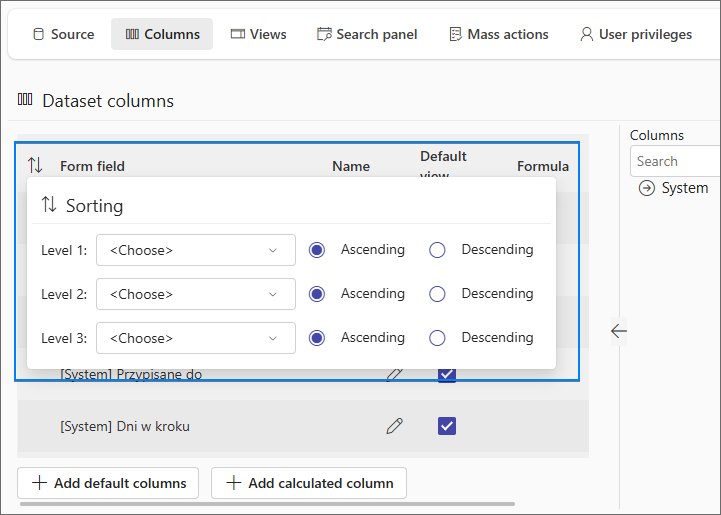721x515 pixels.
Task: Click the Form field column header
Action: (92, 166)
